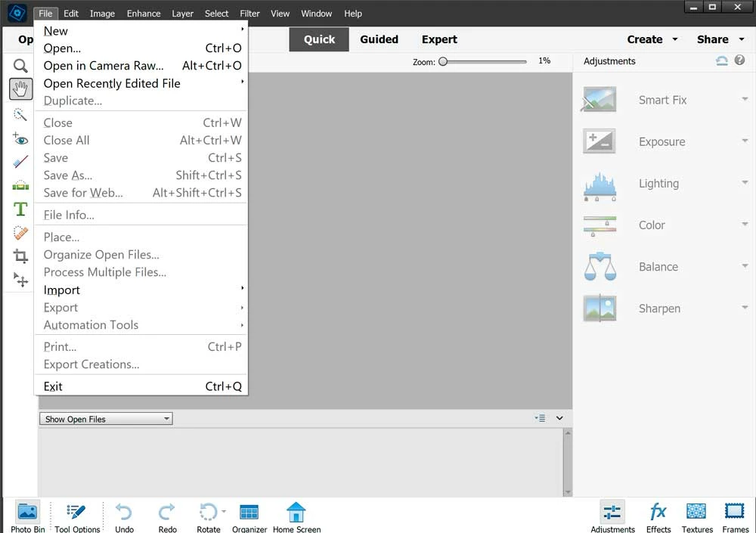Open the Enhance menu
The height and width of the screenshot is (533, 756).
pos(144,14)
